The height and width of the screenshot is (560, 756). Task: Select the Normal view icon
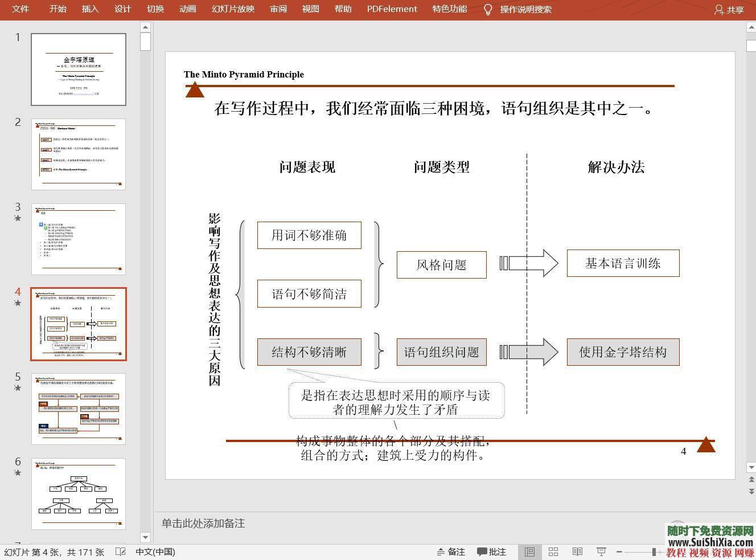(x=529, y=551)
